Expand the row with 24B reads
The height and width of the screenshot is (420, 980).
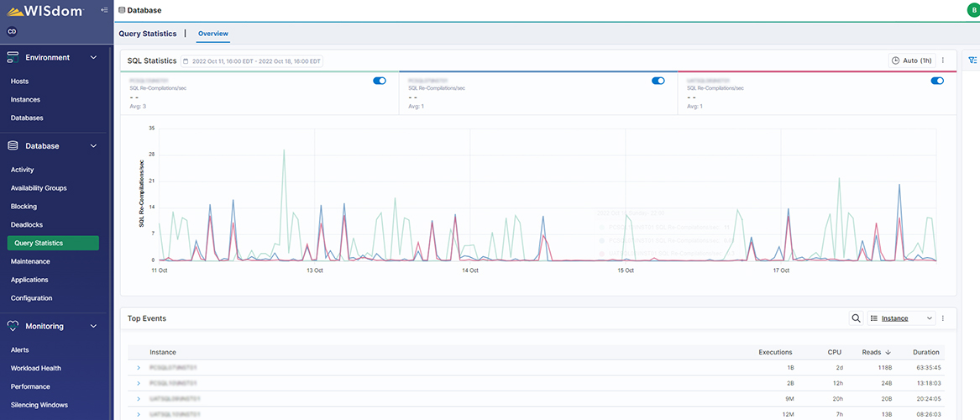coord(138,383)
